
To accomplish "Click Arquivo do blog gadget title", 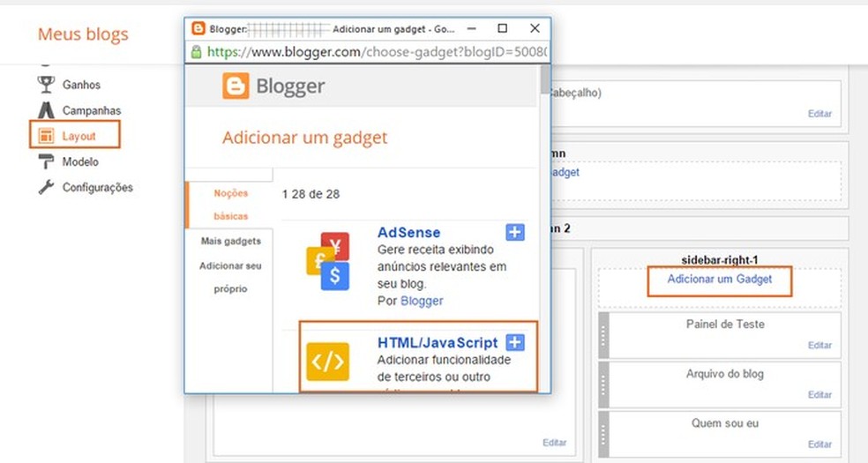I will click(725, 374).
